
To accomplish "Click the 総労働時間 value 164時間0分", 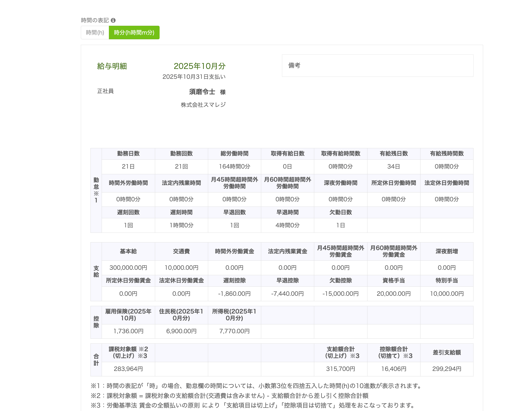I will pos(234,166).
